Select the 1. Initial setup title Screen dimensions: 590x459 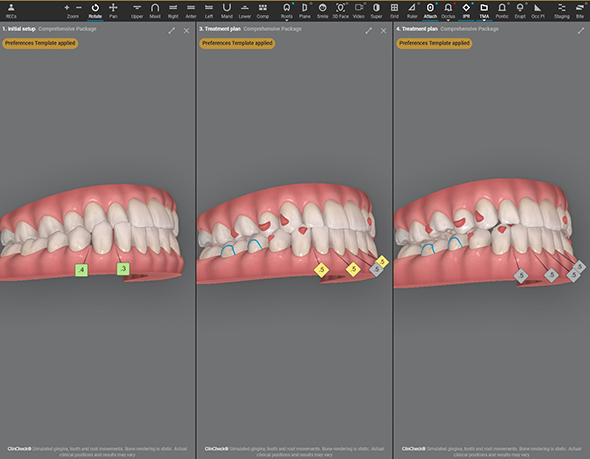tap(19, 29)
